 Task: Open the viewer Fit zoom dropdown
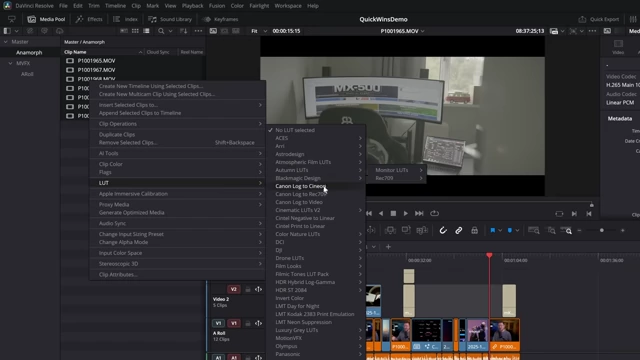pyautogui.click(x=259, y=31)
